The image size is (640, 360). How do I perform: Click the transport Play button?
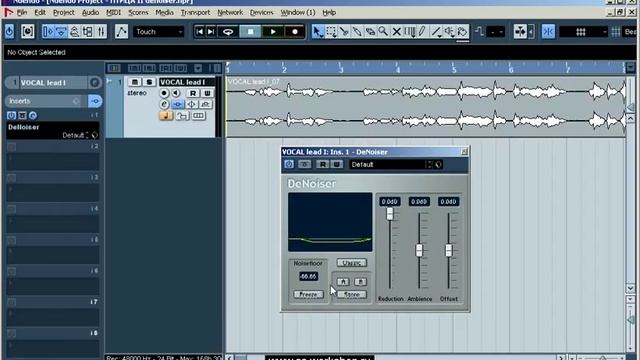(x=273, y=31)
